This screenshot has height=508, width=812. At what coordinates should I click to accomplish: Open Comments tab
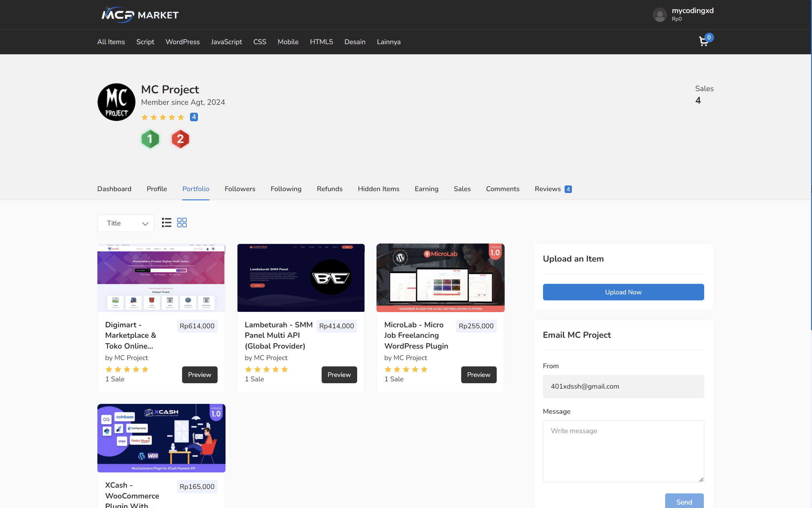tap(503, 189)
